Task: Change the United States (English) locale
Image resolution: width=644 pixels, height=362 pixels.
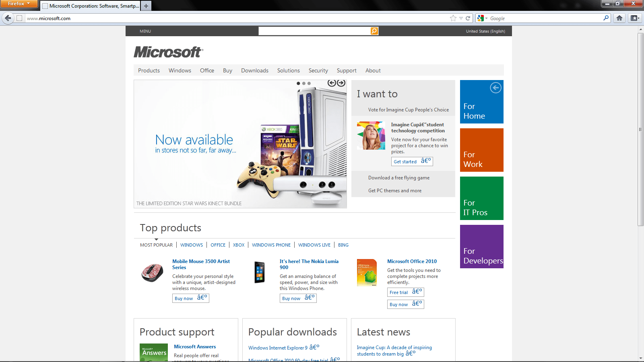Action: point(485,31)
